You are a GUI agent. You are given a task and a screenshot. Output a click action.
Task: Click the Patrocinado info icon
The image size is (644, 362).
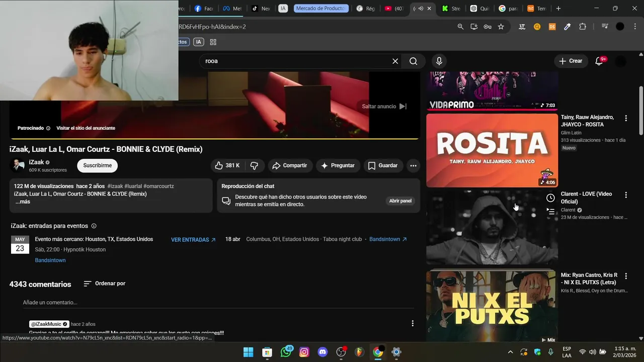click(x=48, y=128)
